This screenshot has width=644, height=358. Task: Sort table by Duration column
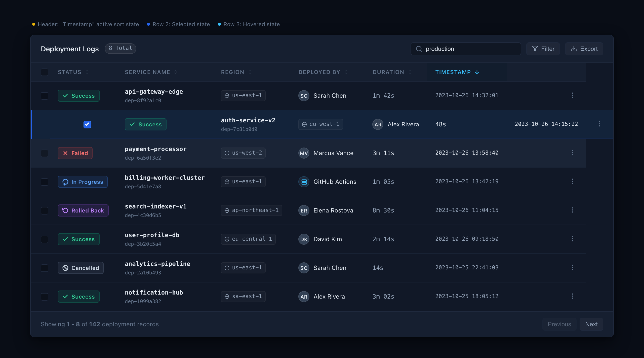[x=392, y=72]
